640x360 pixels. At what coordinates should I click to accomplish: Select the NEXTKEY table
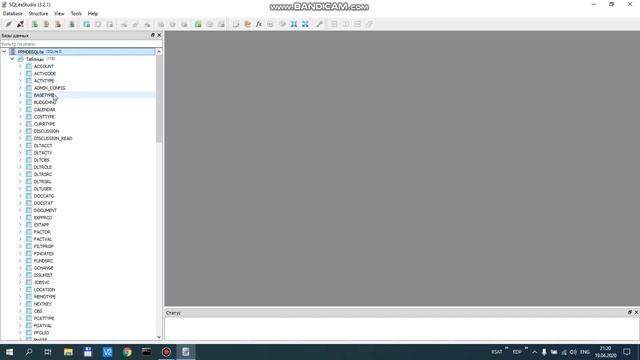pyautogui.click(x=42, y=304)
